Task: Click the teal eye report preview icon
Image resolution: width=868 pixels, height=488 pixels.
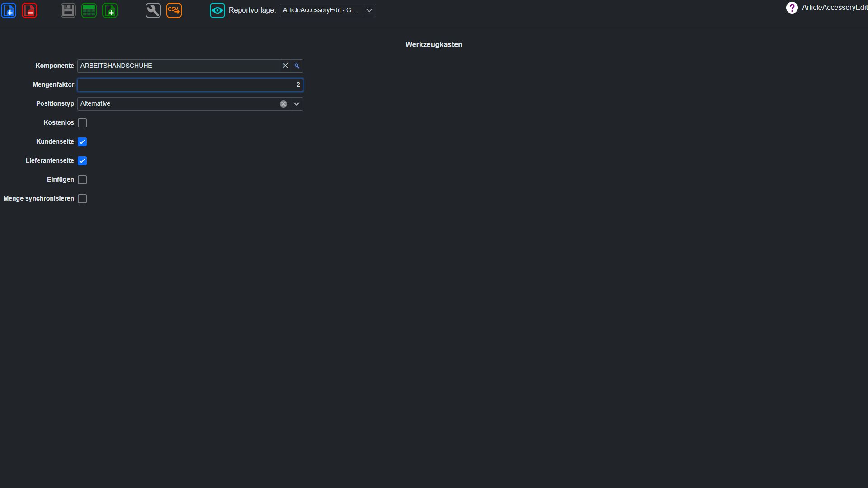Action: pyautogui.click(x=217, y=10)
